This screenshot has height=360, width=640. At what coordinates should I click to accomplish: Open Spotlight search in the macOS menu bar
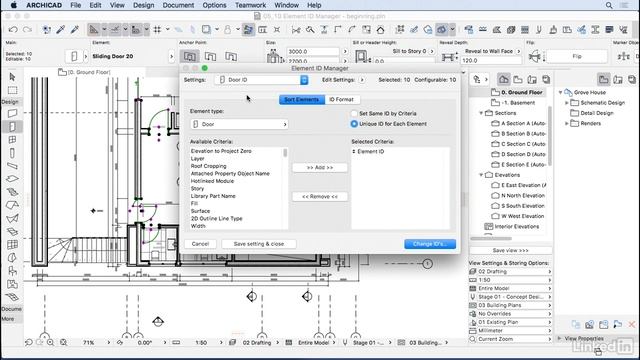pyautogui.click(x=609, y=5)
